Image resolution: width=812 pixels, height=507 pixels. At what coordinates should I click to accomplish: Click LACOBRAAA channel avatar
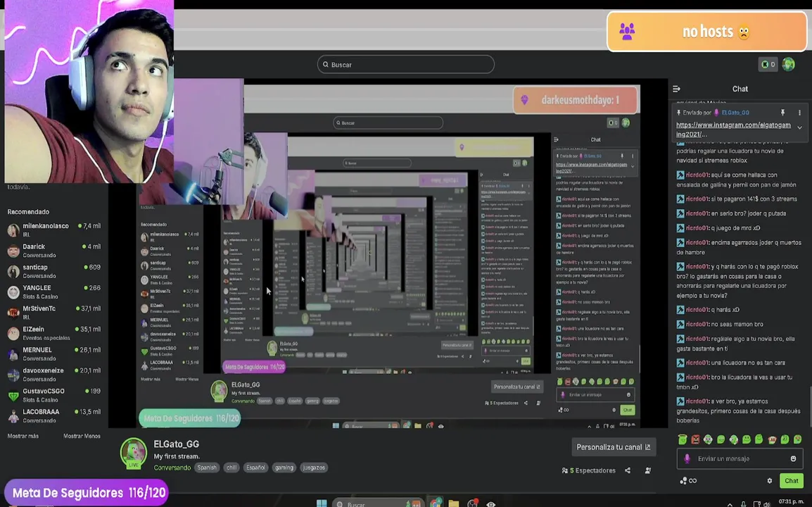click(x=13, y=416)
